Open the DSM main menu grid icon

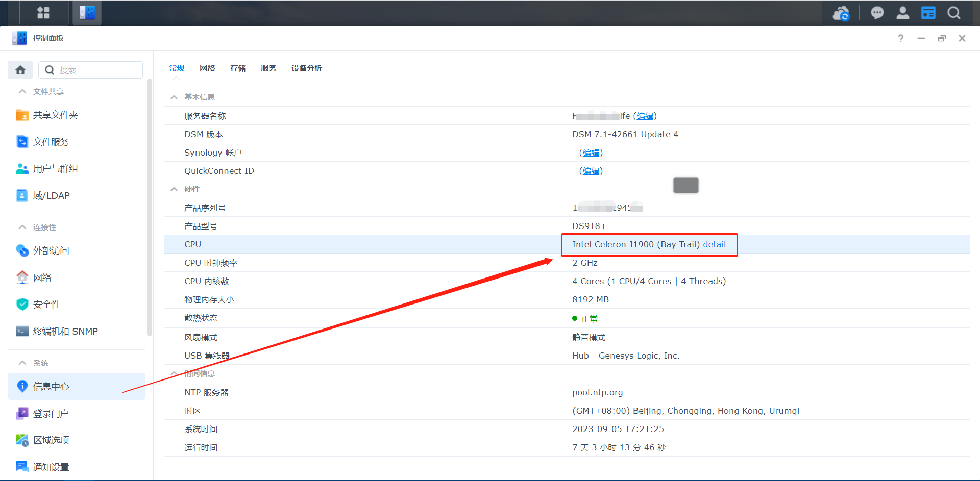pos(43,13)
